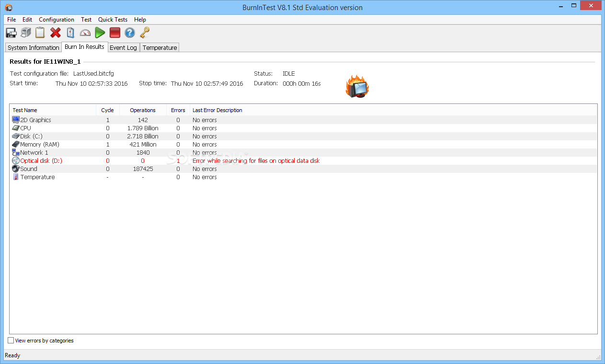Click the Save report floppy disk icon
The width and height of the screenshot is (605, 364).
[11, 33]
